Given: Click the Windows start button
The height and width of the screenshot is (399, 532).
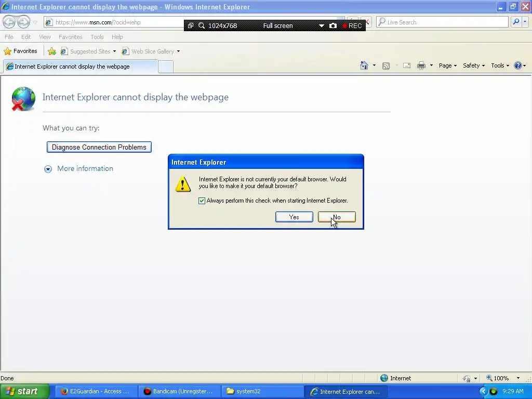Looking at the screenshot, I should 24,392.
